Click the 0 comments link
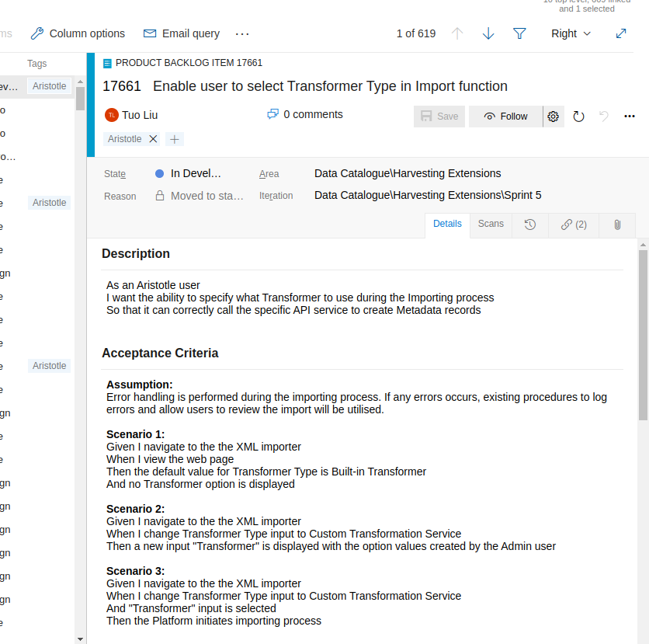The width and height of the screenshot is (649, 644). tap(314, 114)
